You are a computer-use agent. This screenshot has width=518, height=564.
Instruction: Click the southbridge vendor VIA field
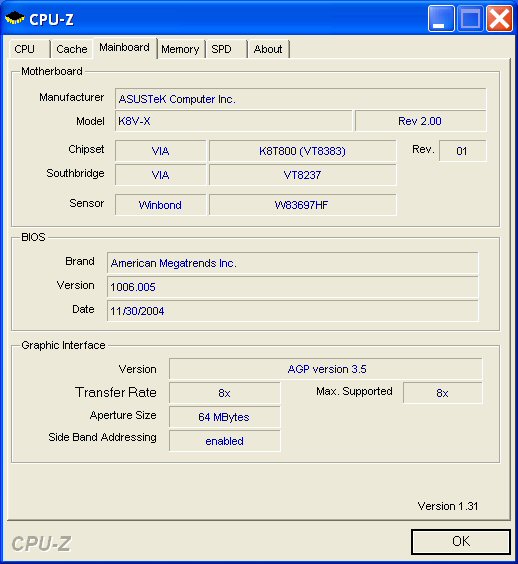pyautogui.click(x=160, y=175)
